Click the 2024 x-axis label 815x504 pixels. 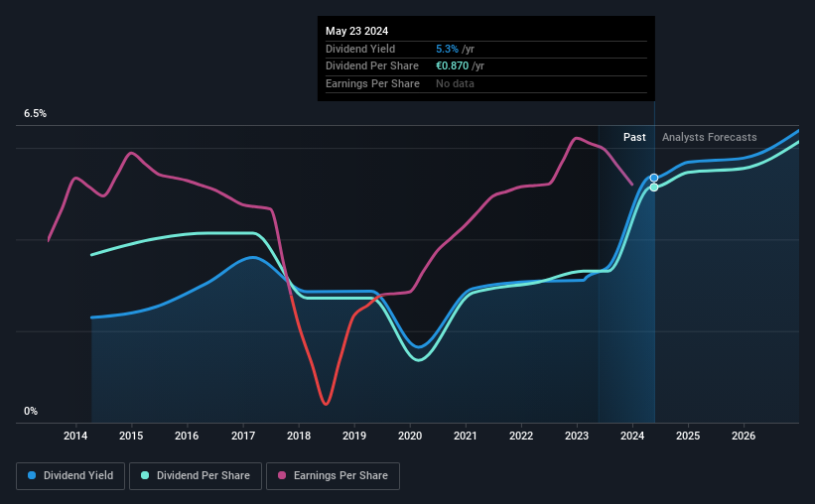(632, 436)
